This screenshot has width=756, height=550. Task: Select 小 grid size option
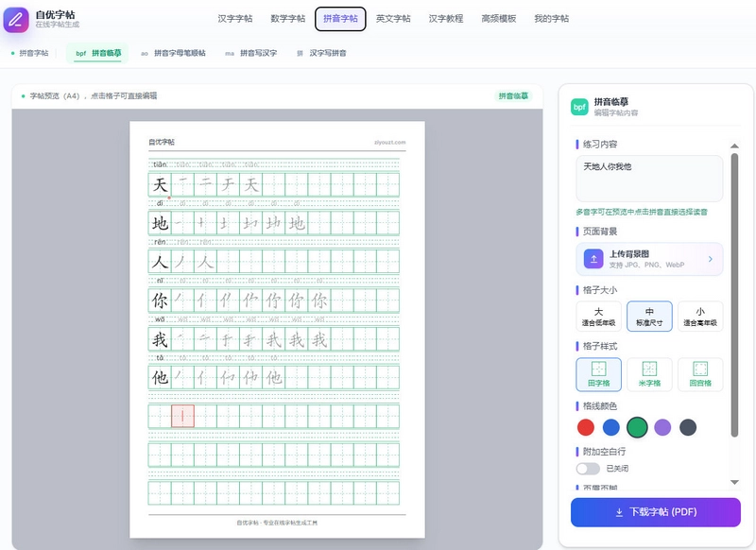700,317
